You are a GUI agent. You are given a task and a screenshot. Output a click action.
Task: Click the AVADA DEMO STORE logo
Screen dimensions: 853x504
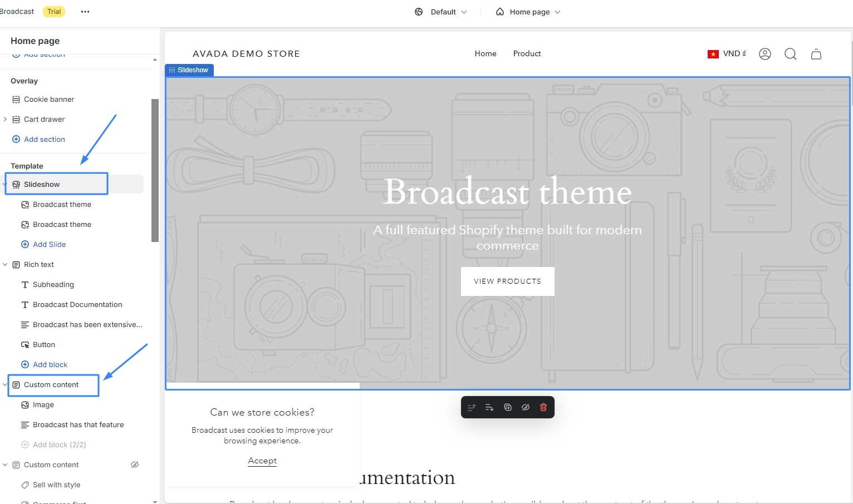pyautogui.click(x=246, y=53)
